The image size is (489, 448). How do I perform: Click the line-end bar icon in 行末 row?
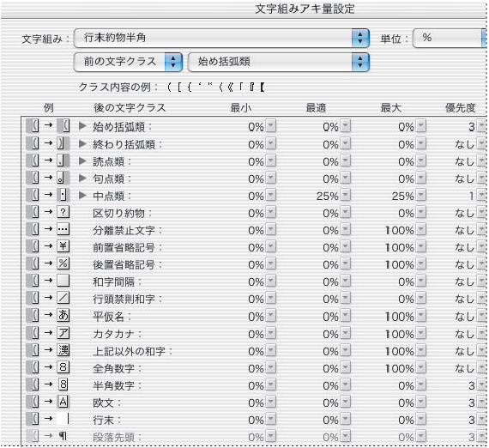(x=63, y=418)
